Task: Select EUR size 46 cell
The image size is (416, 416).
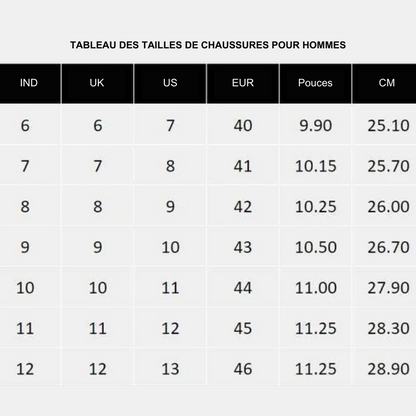Action: 243,369
